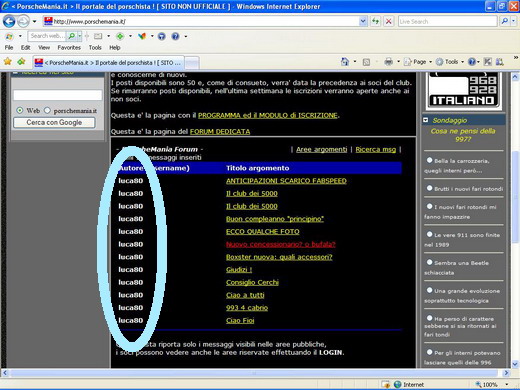Click the MSN butterfly icon
Screen dimensions: 520x390
[142, 36]
